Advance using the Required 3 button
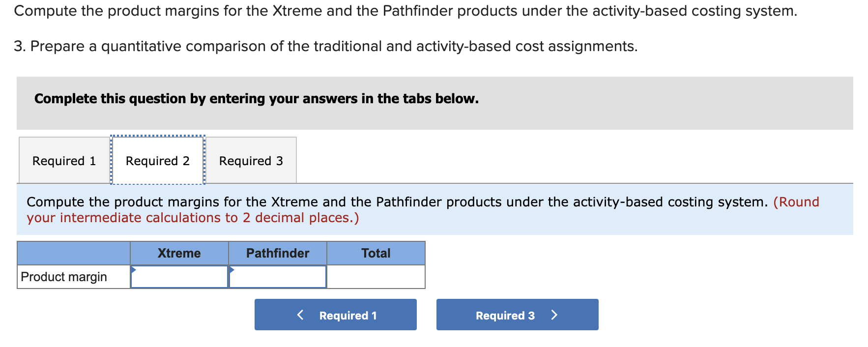 pos(517,315)
